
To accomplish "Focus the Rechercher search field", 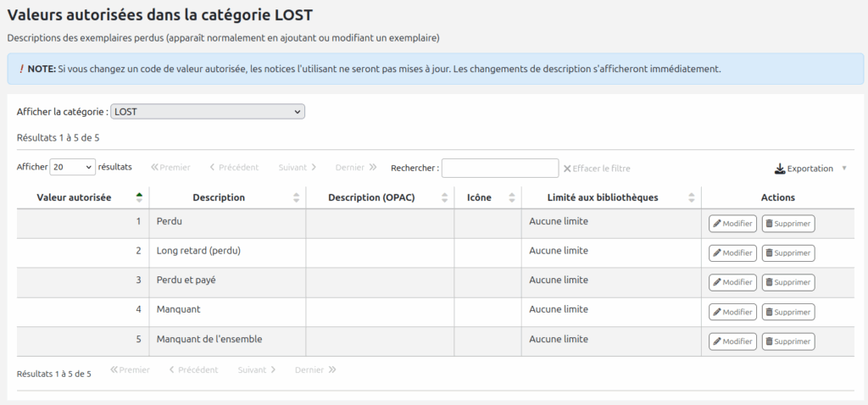I will tap(500, 169).
